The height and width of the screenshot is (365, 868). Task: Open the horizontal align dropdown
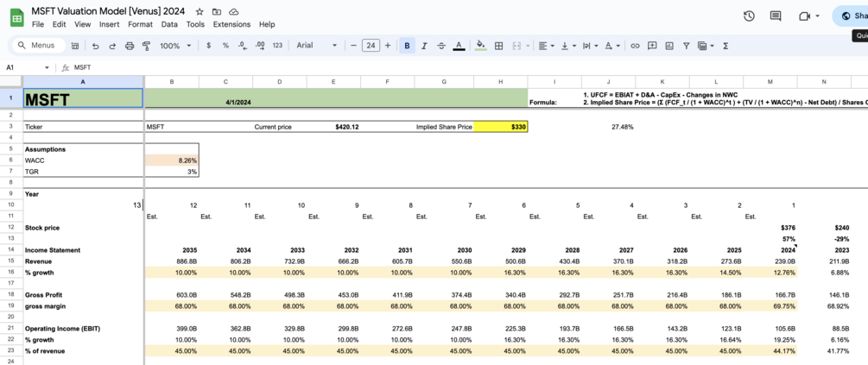point(547,46)
